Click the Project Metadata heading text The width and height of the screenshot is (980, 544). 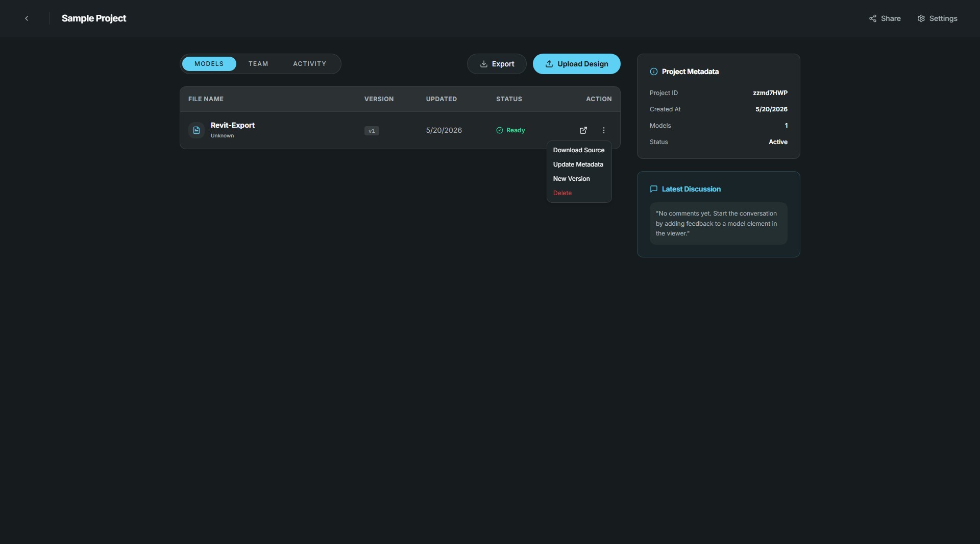(690, 72)
